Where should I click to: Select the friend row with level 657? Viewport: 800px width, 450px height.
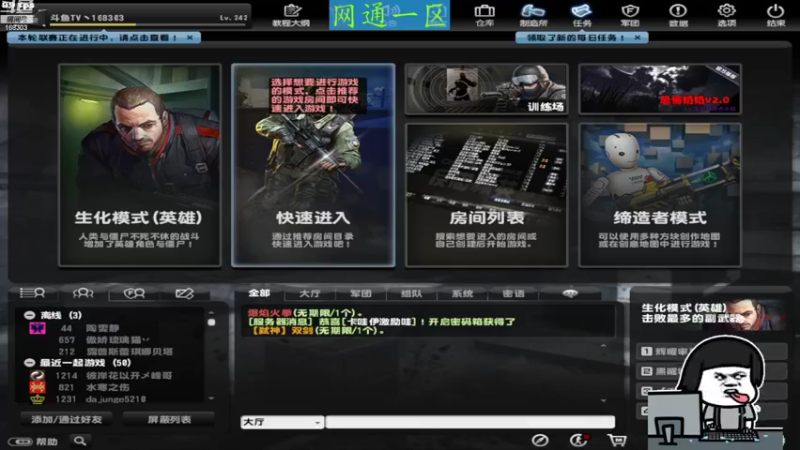[x=110, y=340]
